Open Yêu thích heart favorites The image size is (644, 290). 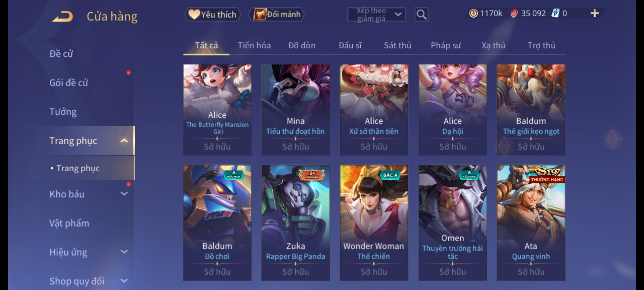(213, 14)
